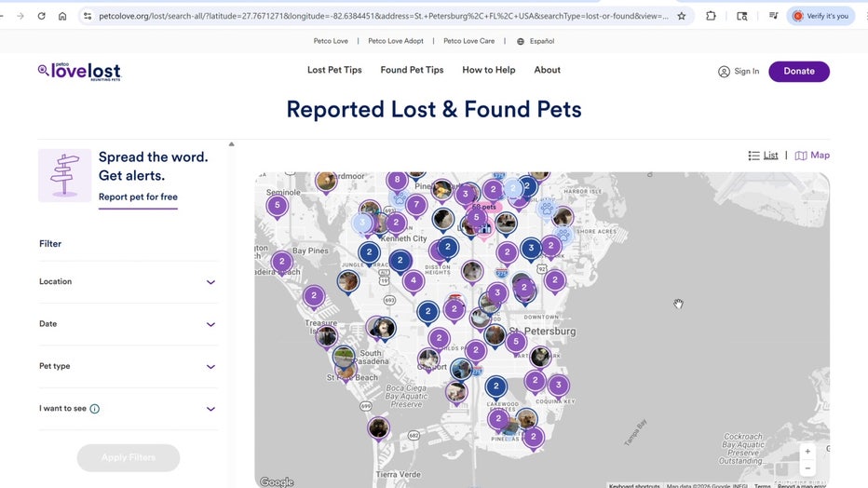Open Lost Pet Tips menu item

[334, 70]
